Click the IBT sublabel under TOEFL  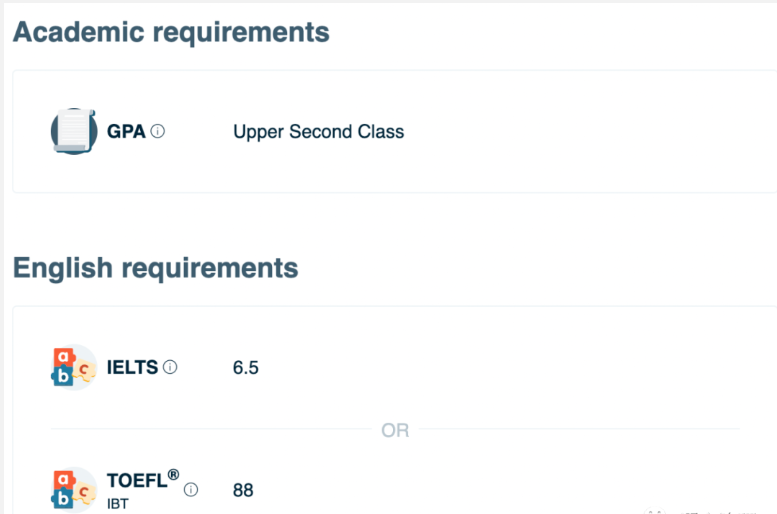tap(118, 502)
